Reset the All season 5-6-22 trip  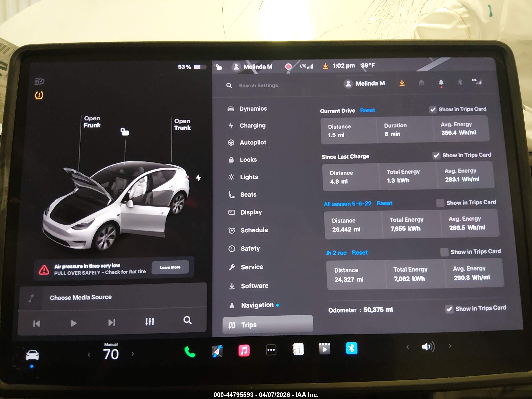pos(384,203)
